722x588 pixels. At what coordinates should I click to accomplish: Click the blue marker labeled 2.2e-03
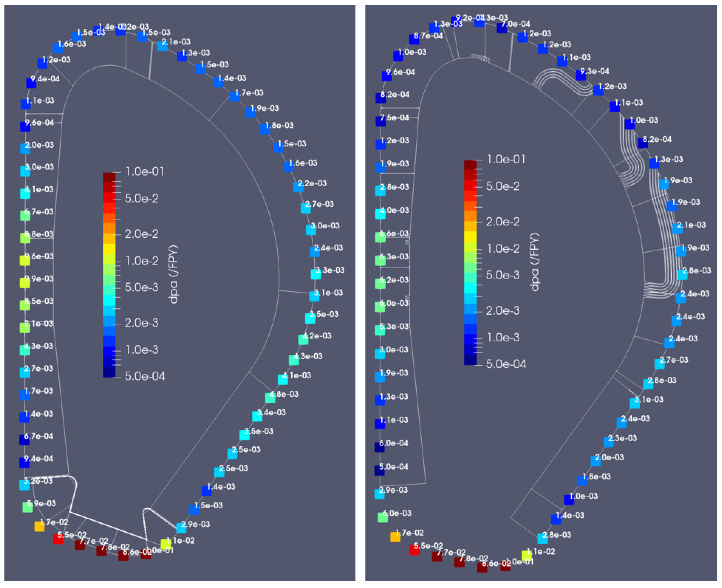coord(298,187)
